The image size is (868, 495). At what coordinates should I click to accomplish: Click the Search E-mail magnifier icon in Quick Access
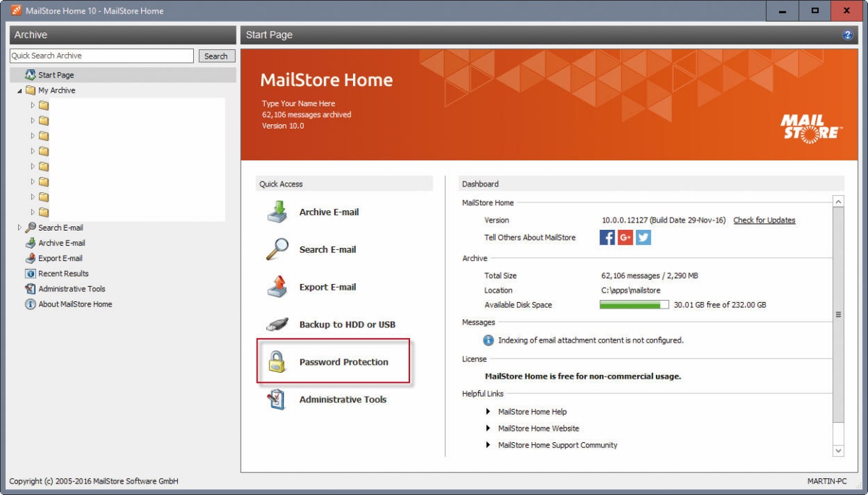coord(278,249)
